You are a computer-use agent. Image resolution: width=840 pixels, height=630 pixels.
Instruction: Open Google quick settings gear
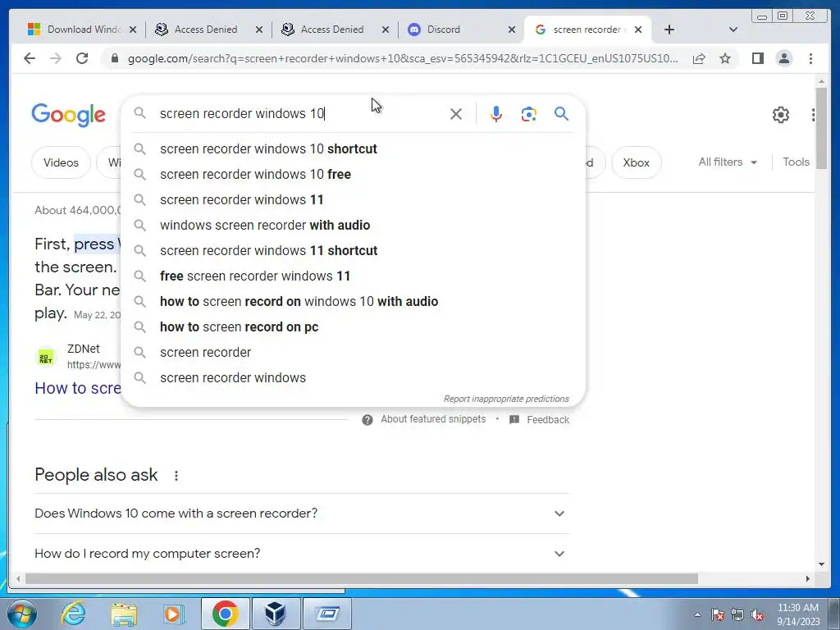tap(781, 115)
